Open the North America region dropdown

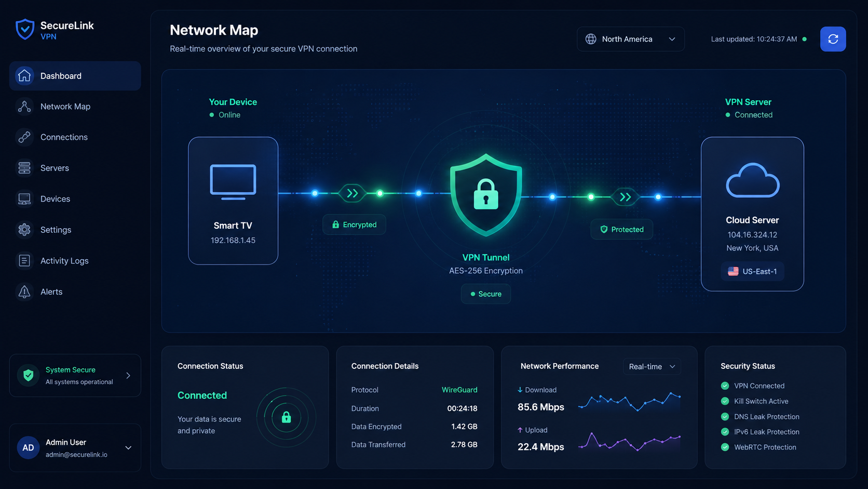pyautogui.click(x=631, y=39)
